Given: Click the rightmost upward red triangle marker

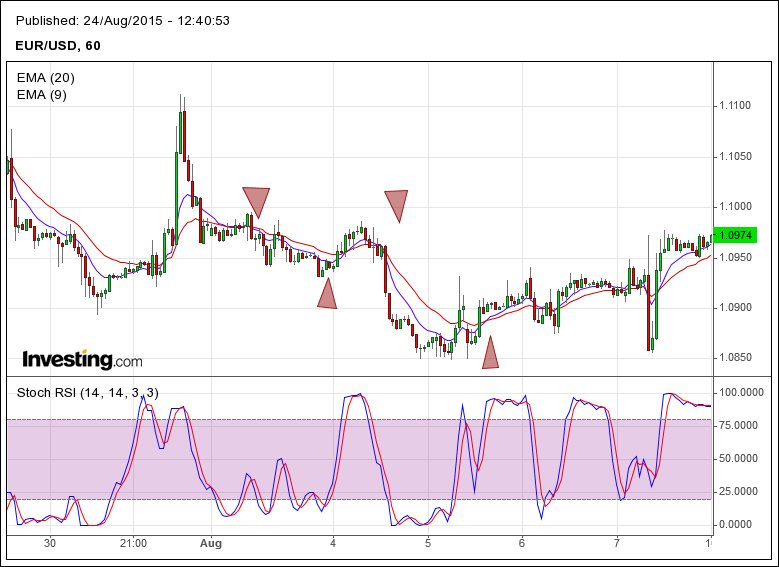Looking at the screenshot, I should pyautogui.click(x=490, y=355).
